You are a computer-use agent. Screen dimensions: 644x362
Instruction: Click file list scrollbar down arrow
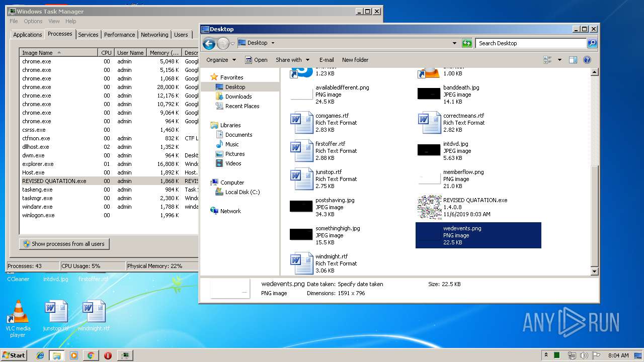click(x=594, y=271)
